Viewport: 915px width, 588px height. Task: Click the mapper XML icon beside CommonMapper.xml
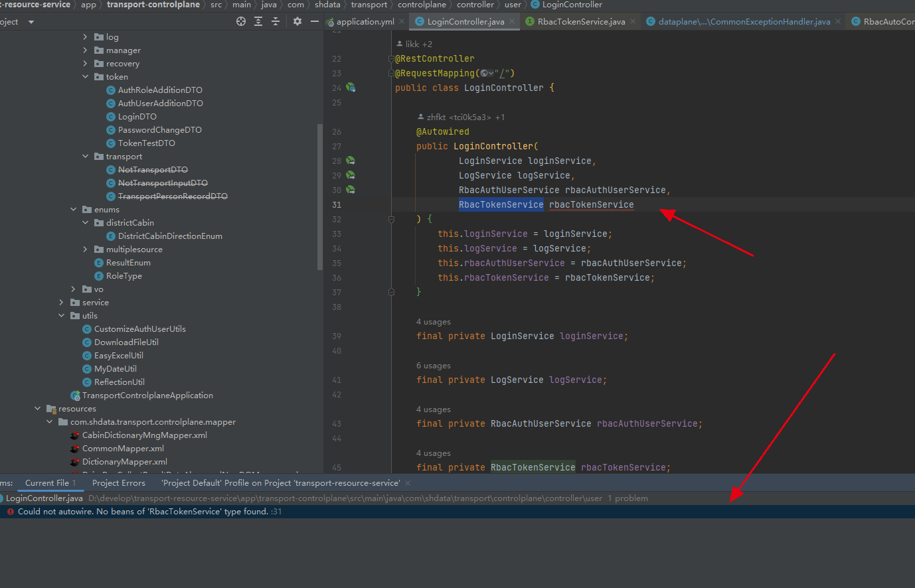click(x=74, y=448)
